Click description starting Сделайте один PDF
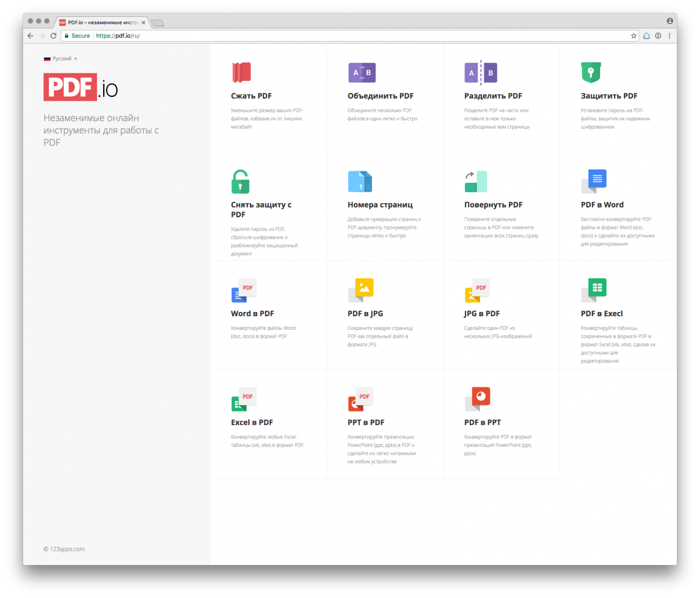Image resolution: width=700 pixels, height=598 pixels. 498,332
